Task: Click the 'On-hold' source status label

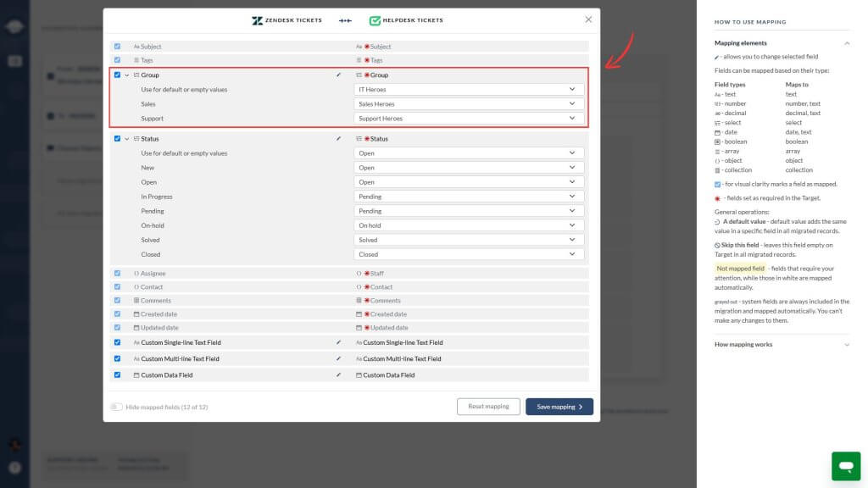Action: [153, 225]
